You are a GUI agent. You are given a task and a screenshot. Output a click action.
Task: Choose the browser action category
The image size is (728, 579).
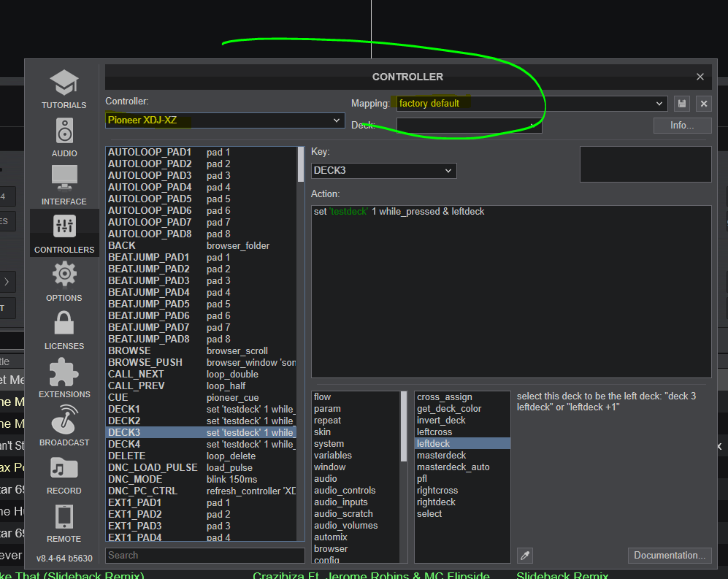click(x=356, y=549)
